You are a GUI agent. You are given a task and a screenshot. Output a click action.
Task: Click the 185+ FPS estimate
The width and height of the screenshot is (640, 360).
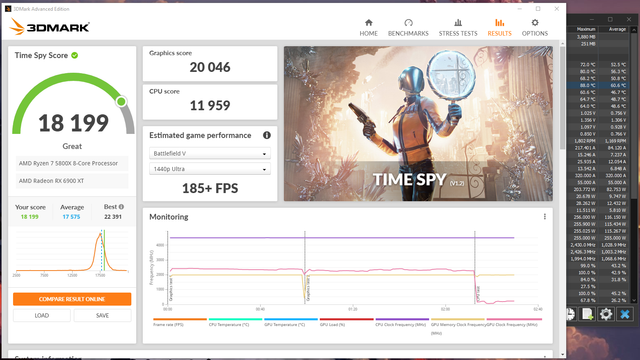pos(210,188)
